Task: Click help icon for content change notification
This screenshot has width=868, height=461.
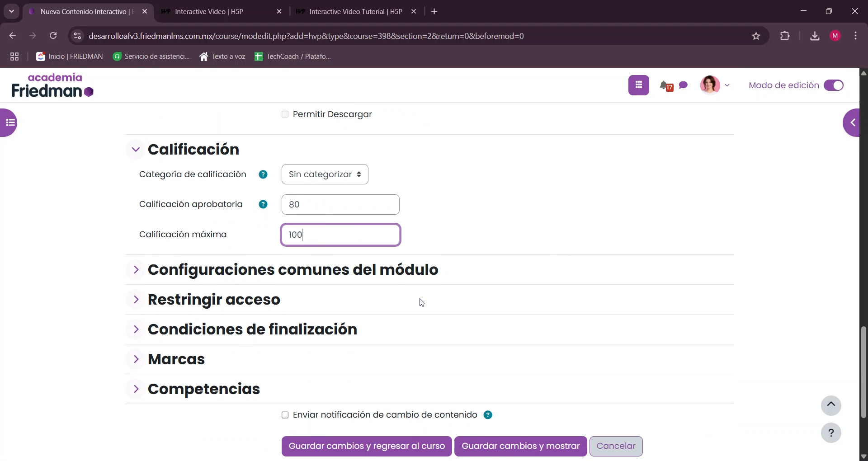Action: click(x=488, y=415)
